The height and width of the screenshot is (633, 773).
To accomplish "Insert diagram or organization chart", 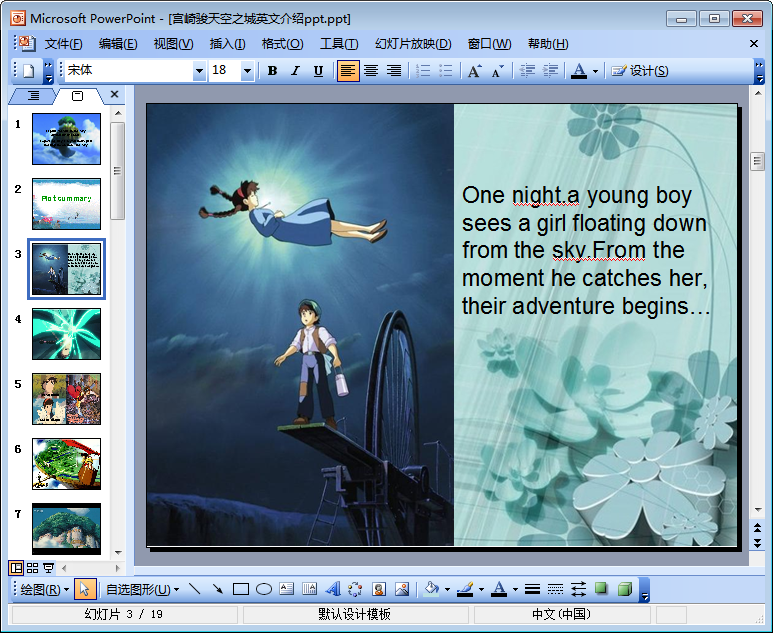I will point(355,589).
